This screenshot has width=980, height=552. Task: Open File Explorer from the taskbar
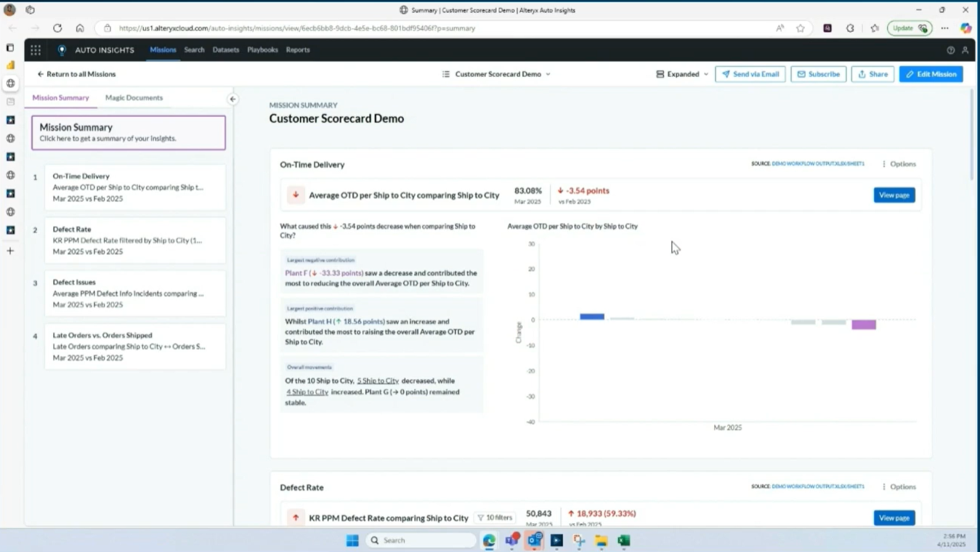click(602, 540)
